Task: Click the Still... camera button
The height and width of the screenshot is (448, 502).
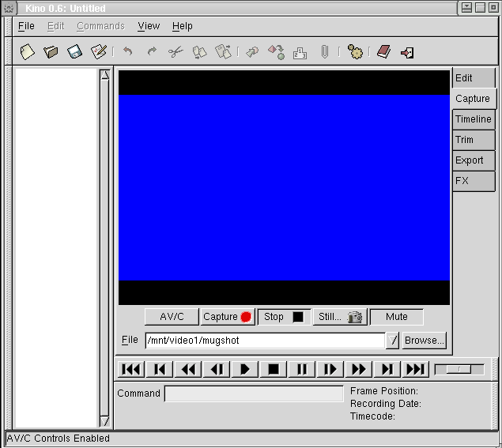Action: tap(340, 317)
